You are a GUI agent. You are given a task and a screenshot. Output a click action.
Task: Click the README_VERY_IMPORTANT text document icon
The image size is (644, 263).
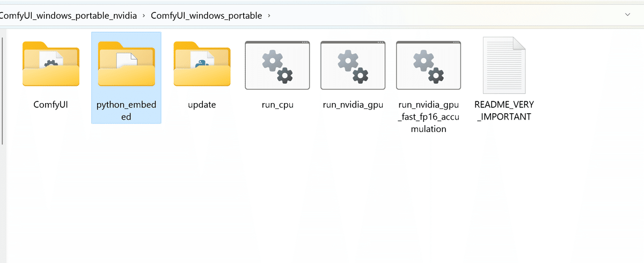coord(504,65)
